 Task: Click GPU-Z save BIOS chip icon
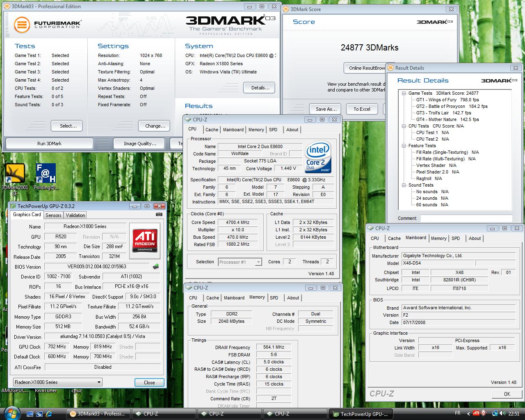[156, 267]
